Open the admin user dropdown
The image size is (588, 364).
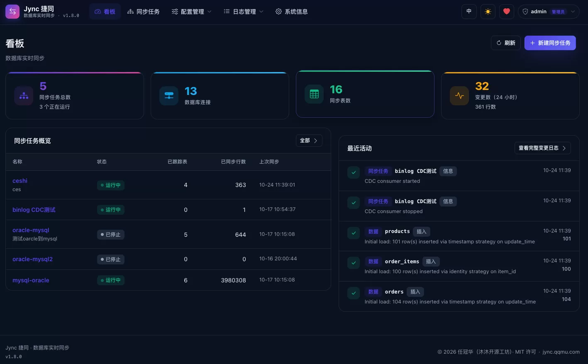(x=549, y=12)
